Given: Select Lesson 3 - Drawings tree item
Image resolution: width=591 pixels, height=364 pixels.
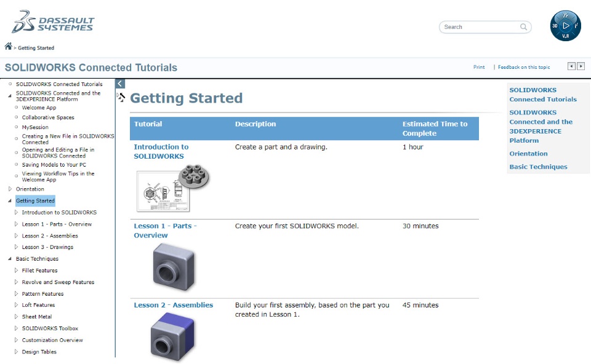Looking at the screenshot, I should (47, 247).
